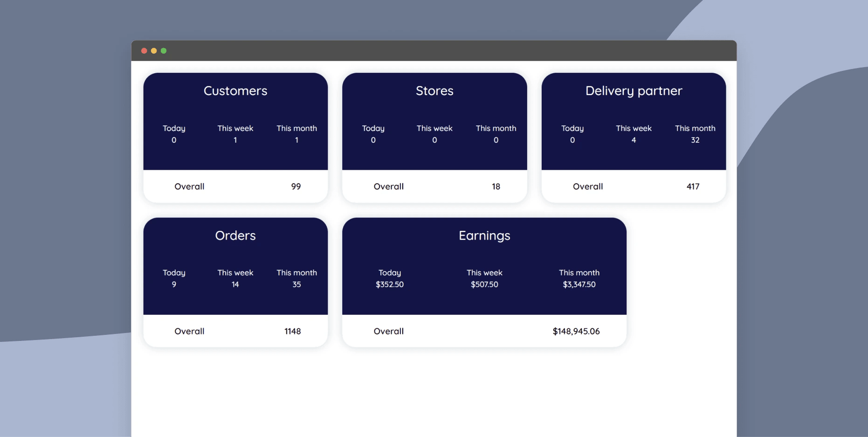Click This week label in Stores card
The height and width of the screenshot is (437, 868).
[434, 128]
